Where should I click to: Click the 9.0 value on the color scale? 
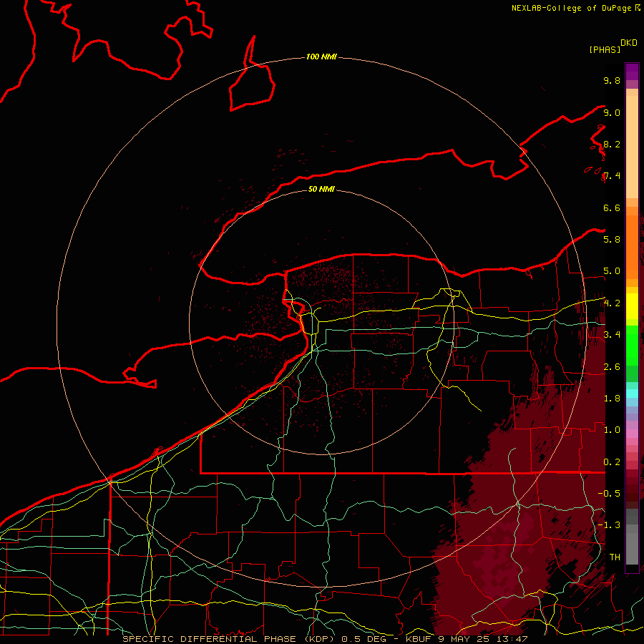(x=612, y=112)
